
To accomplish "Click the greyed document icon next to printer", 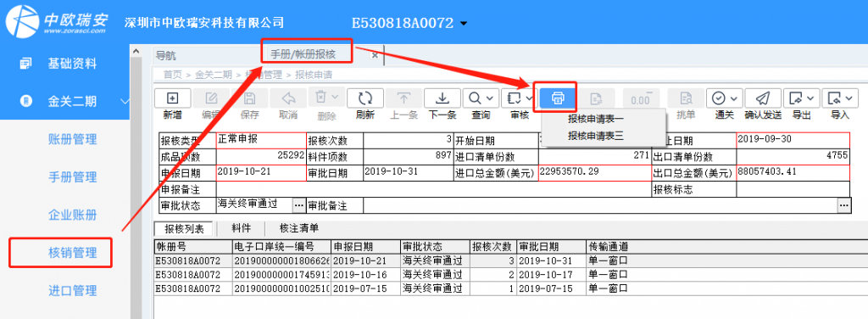I will pos(596,98).
